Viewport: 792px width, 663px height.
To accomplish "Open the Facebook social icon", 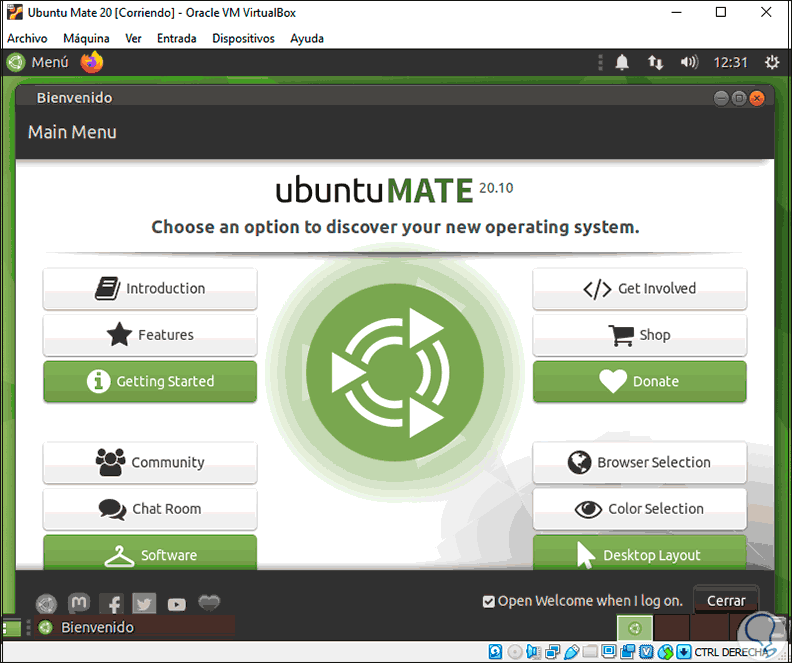I will click(x=112, y=603).
